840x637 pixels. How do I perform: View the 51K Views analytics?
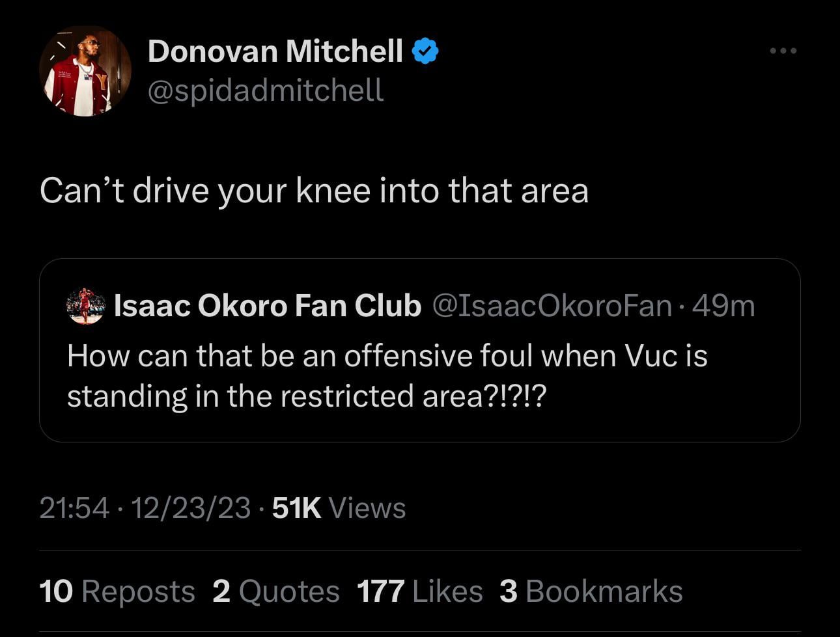[x=339, y=508]
